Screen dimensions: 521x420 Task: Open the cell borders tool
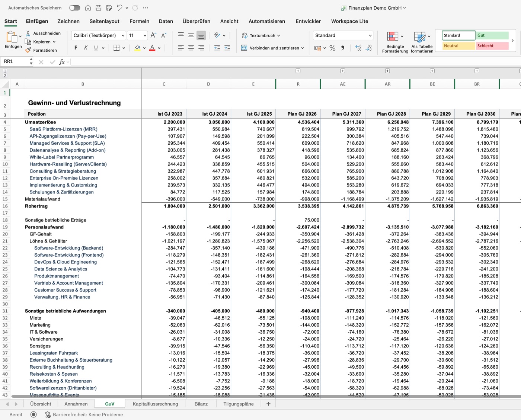pyautogui.click(x=116, y=48)
